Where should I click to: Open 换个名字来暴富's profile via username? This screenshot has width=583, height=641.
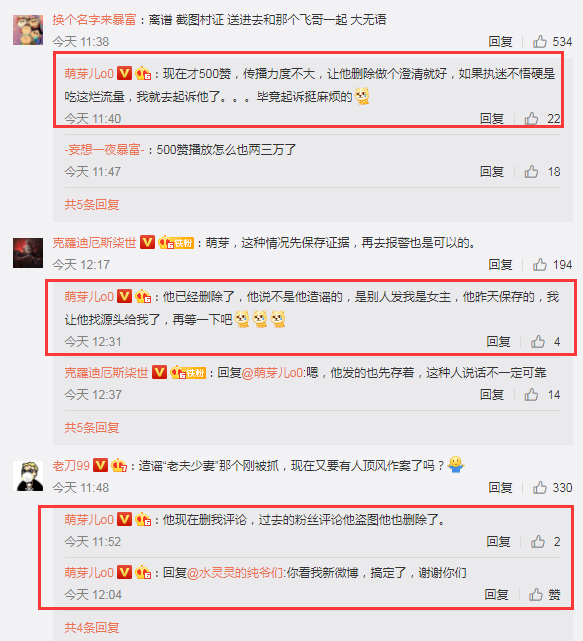(94, 19)
